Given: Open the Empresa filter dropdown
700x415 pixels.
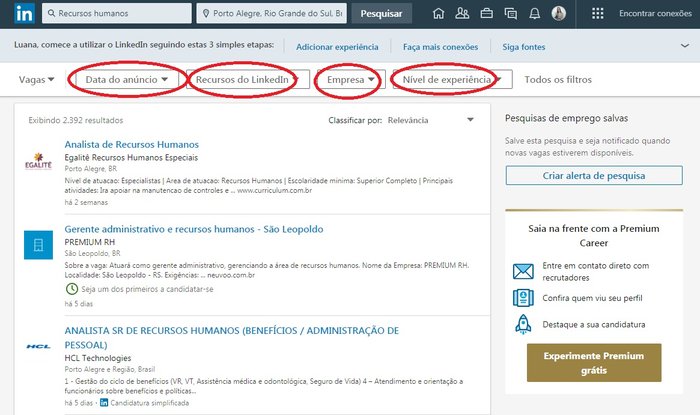Looking at the screenshot, I should point(351,79).
